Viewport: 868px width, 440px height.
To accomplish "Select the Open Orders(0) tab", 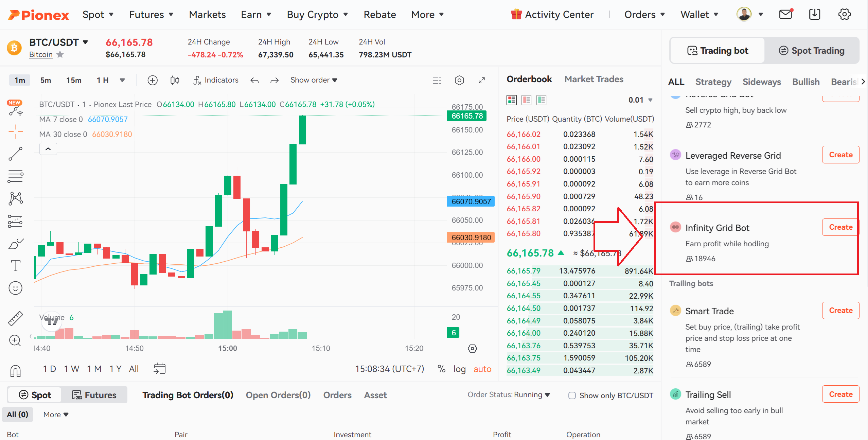I will [278, 395].
